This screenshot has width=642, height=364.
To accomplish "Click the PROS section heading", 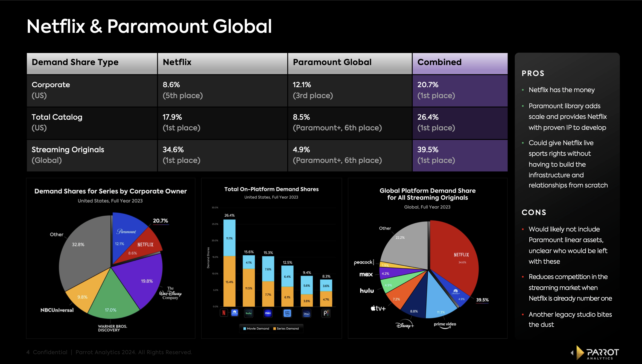I will pyautogui.click(x=533, y=74).
